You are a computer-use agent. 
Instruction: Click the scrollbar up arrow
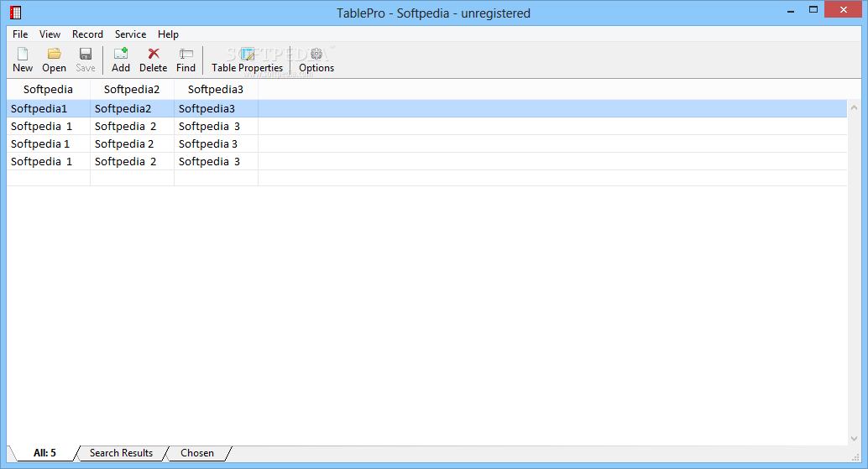[x=855, y=108]
